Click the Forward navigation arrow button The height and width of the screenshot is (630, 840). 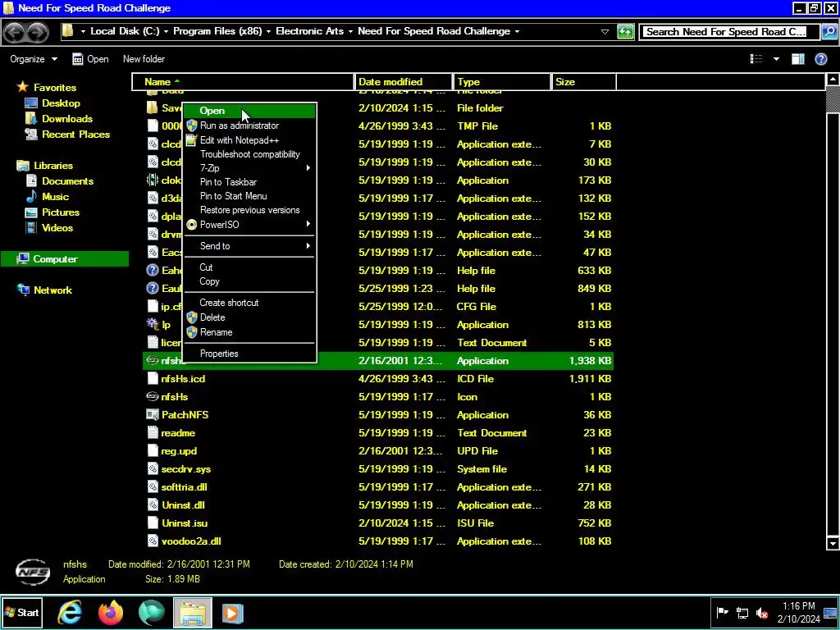coord(36,32)
